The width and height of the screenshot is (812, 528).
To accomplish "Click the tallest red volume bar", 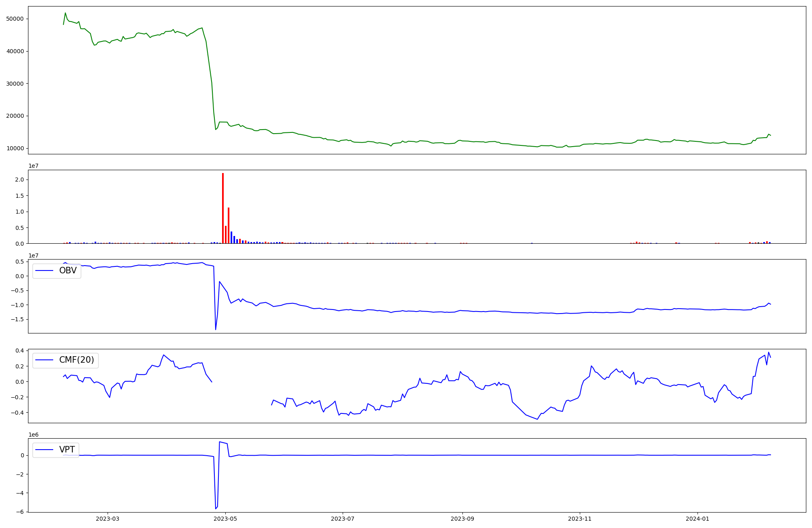I will (223, 208).
